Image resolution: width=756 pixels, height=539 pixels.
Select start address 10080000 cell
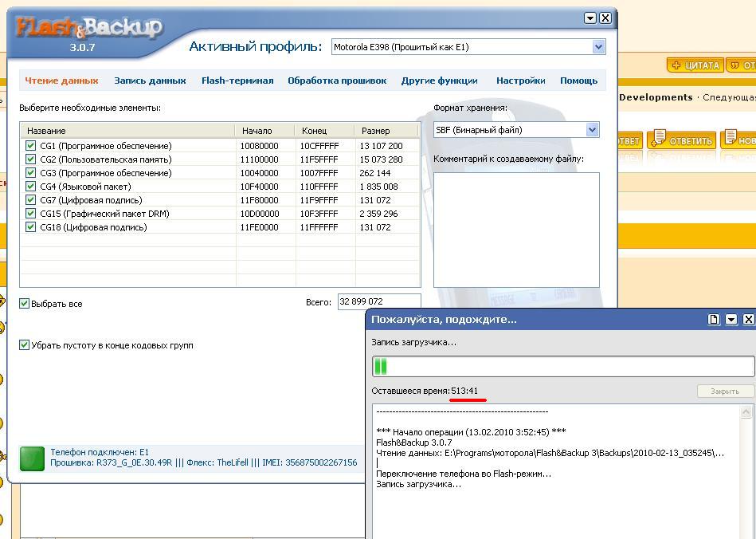click(x=260, y=146)
